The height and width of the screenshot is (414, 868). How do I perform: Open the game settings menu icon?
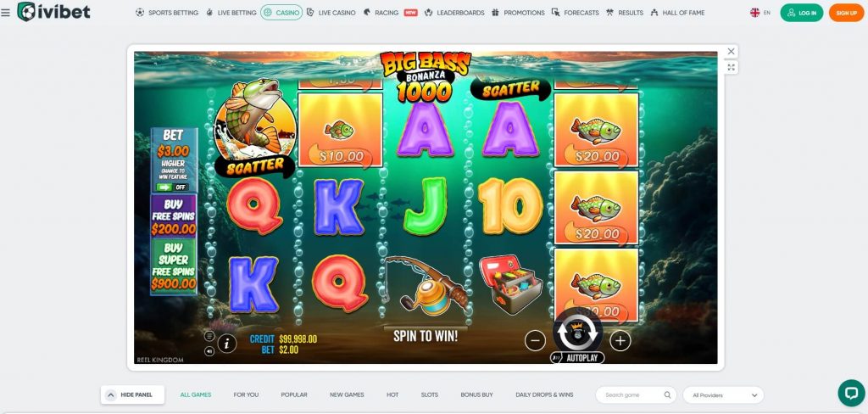pos(209,336)
